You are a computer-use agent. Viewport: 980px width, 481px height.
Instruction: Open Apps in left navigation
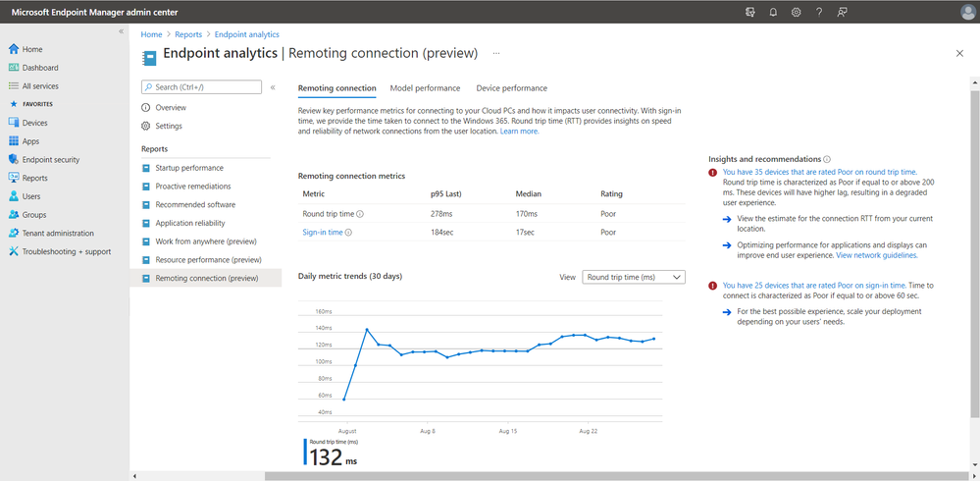(30, 141)
